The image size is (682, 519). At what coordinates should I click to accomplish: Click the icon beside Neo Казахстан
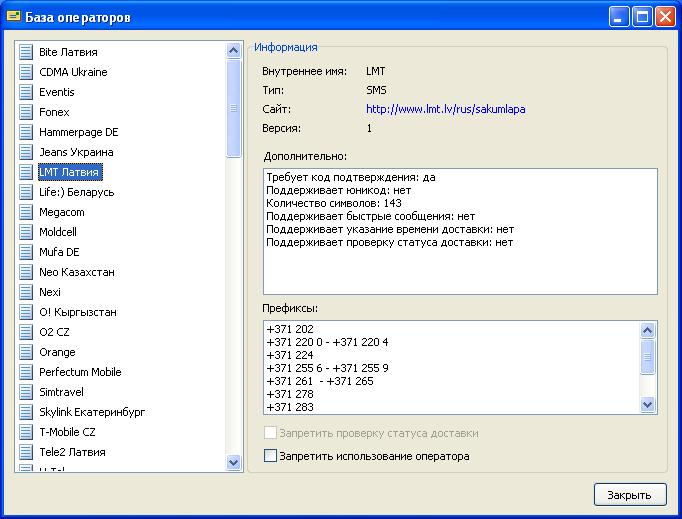(x=26, y=272)
